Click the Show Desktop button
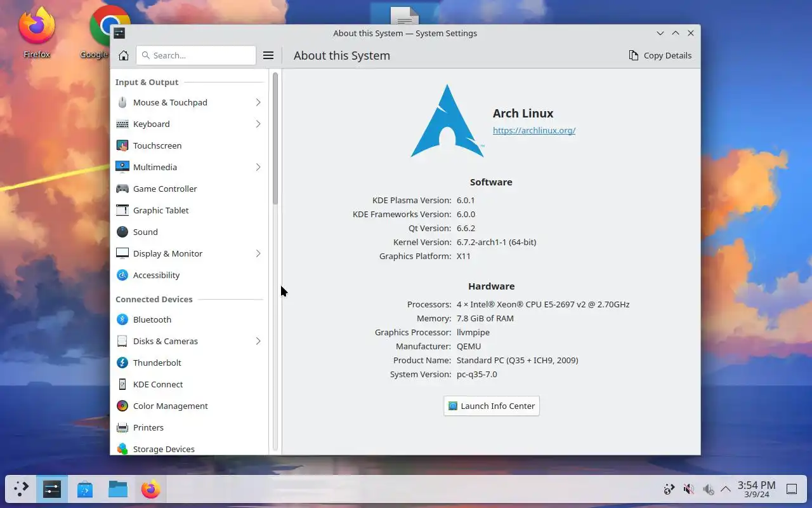The width and height of the screenshot is (812, 508). pos(792,489)
